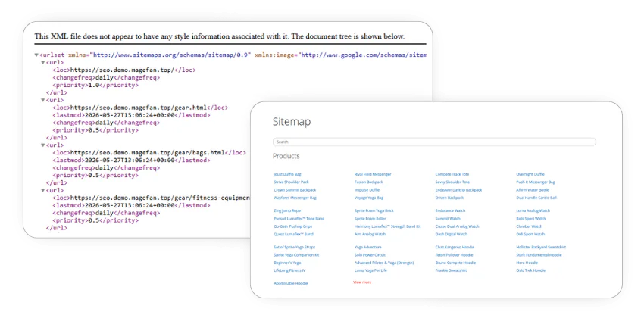Click the Push It Messenger Bag link
644x318 pixels.
[x=536, y=182]
